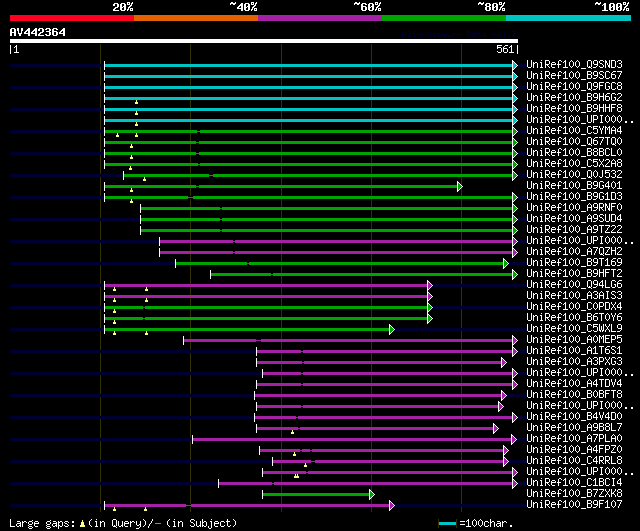Click the '~80%' identity label
The height and width of the screenshot is (531, 640).
coord(491,7)
